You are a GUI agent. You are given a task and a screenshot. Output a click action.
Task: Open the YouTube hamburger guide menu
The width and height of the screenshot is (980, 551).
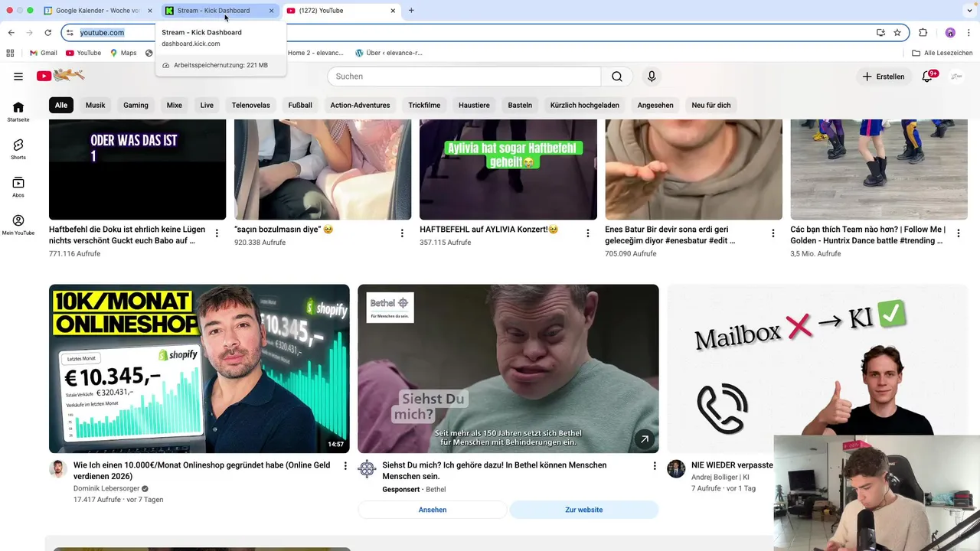pyautogui.click(x=18, y=77)
